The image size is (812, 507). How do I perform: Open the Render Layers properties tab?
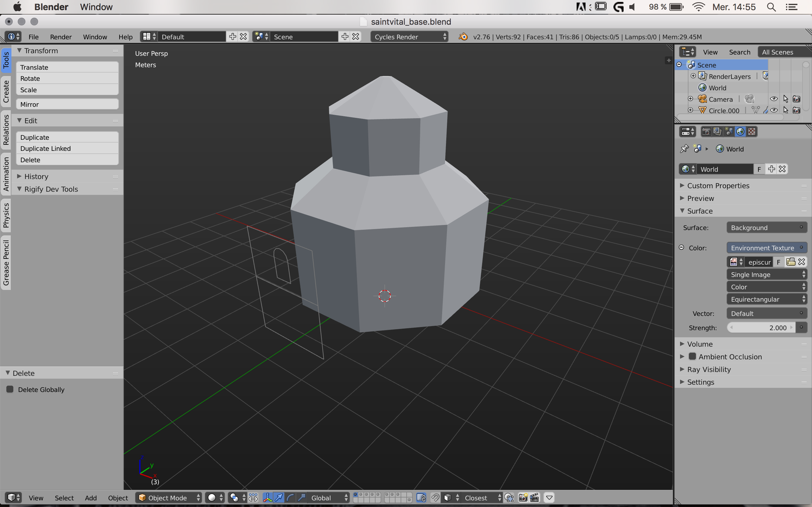717,132
